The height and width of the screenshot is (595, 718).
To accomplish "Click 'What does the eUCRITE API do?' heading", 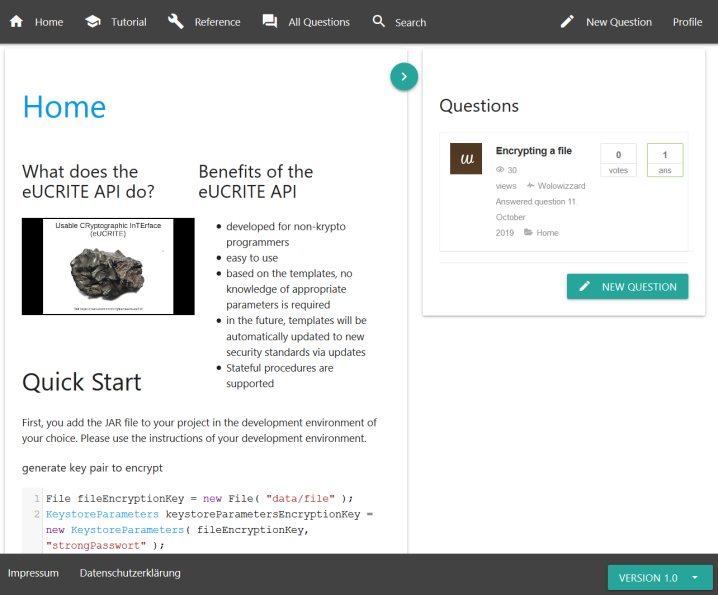I will coord(88,181).
